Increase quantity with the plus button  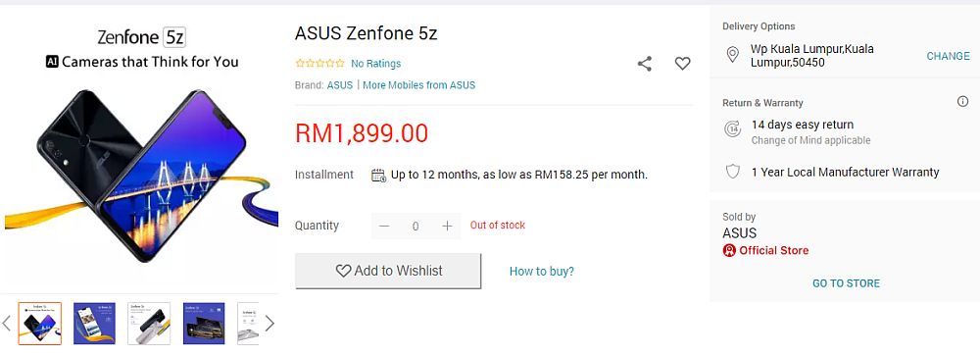point(447,226)
